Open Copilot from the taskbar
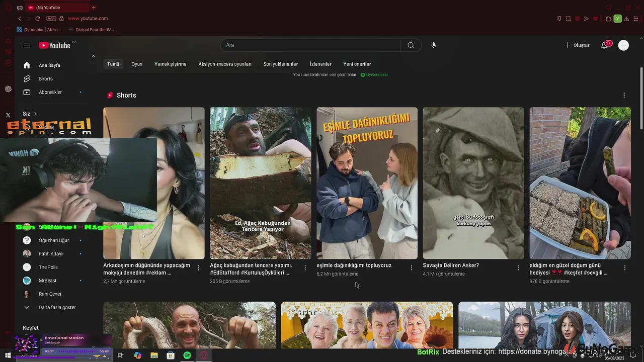Screen dimensions: 644x362 (x=137, y=355)
